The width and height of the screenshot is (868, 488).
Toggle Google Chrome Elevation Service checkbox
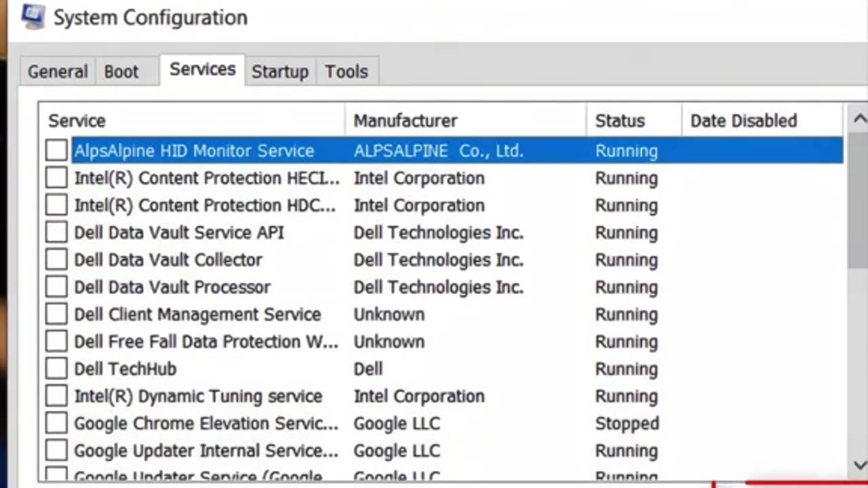pyautogui.click(x=56, y=424)
